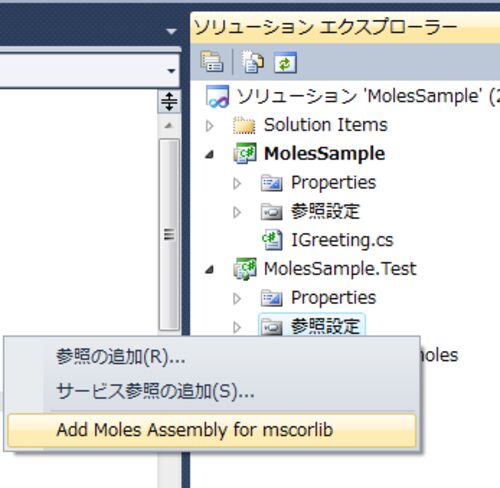Click the green Refresh toolbar icon
Screen dimensions: 500x488
coord(285,62)
